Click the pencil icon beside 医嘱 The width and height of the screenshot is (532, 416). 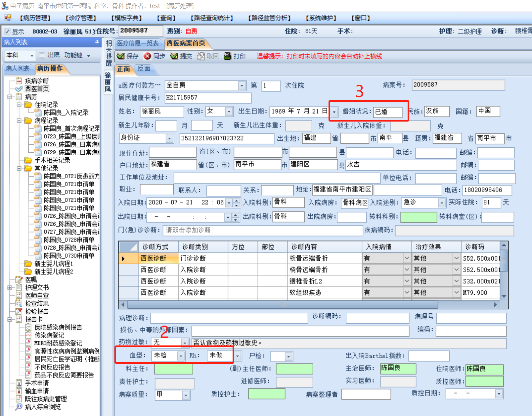click(19, 280)
